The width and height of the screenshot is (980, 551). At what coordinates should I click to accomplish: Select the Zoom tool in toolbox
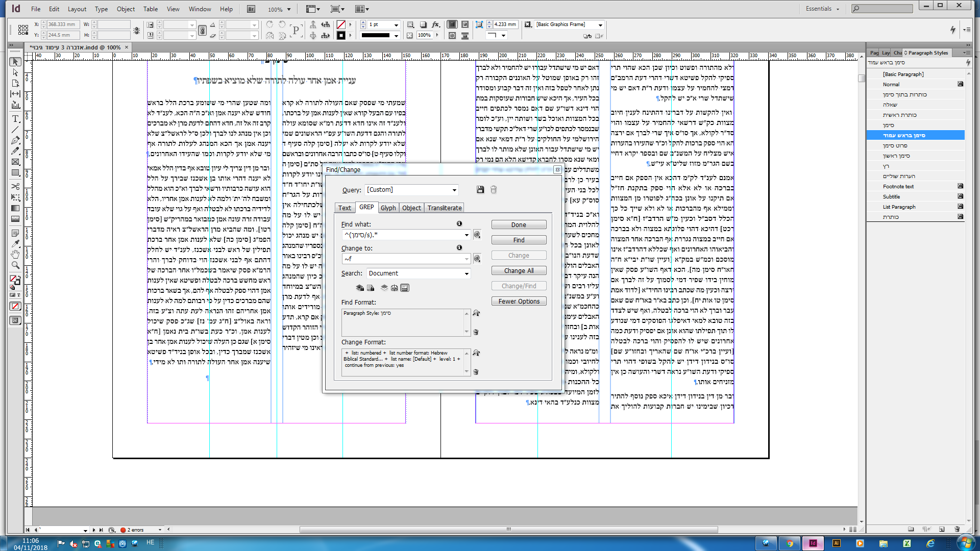click(x=15, y=265)
